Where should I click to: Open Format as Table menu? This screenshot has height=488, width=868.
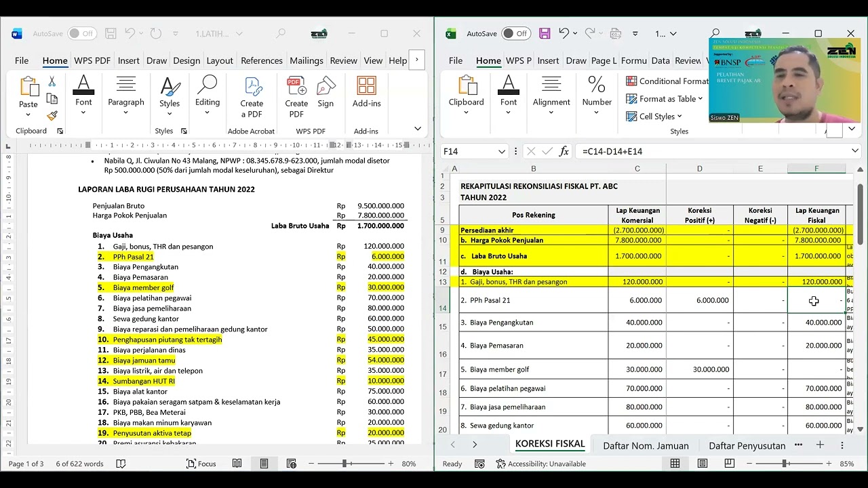tap(665, 98)
